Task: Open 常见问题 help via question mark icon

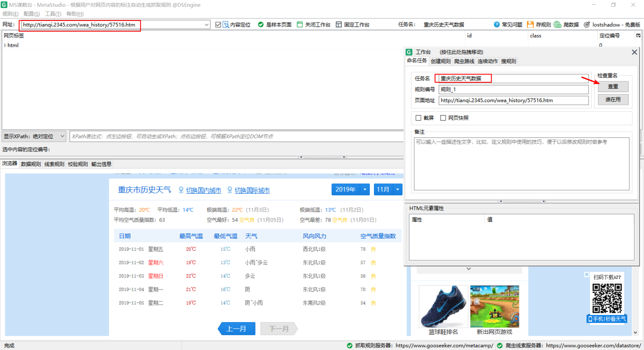Action: pyautogui.click(x=496, y=24)
